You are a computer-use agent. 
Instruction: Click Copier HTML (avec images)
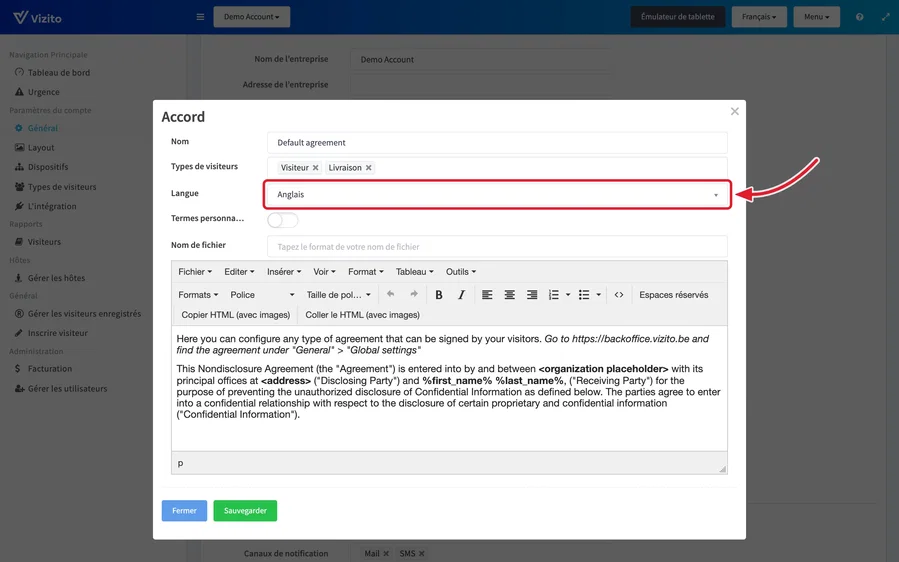[x=236, y=315]
